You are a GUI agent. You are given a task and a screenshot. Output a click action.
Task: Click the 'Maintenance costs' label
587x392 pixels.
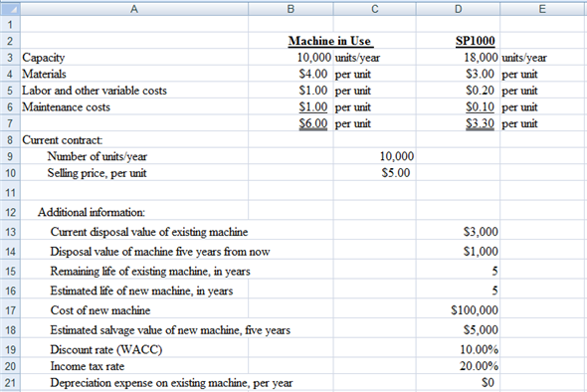66,106
